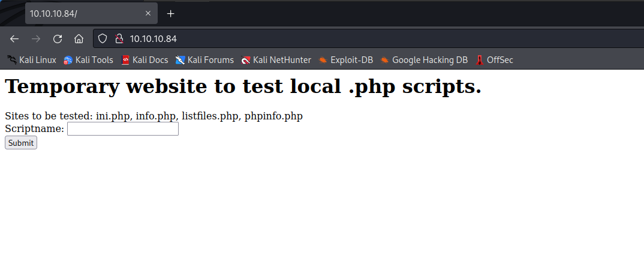
Task: Open the Kali Tools bookmark
Action: pyautogui.click(x=88, y=60)
